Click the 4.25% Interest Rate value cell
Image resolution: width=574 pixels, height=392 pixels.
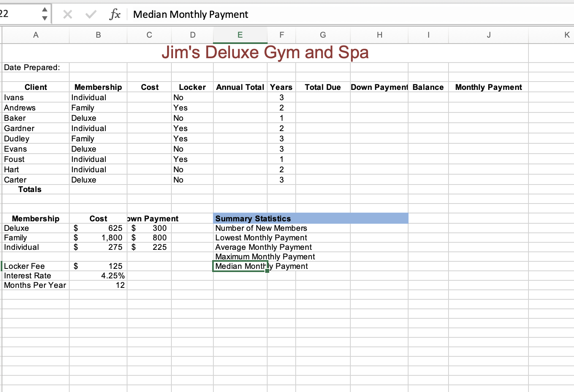98,276
